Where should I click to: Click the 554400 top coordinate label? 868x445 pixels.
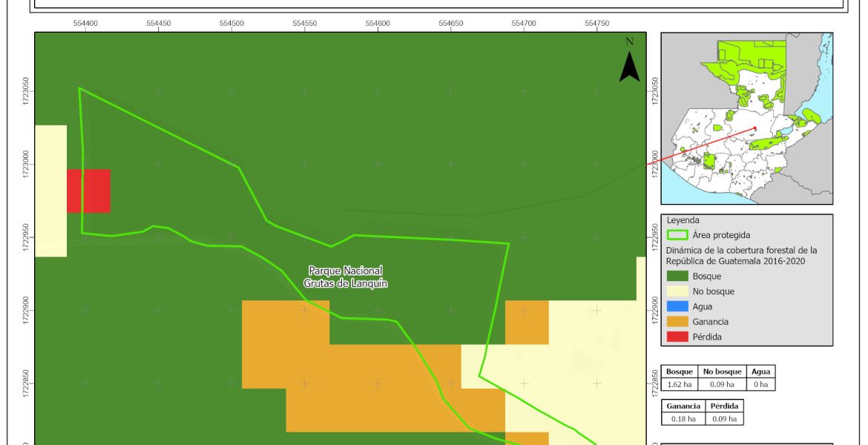(85, 23)
